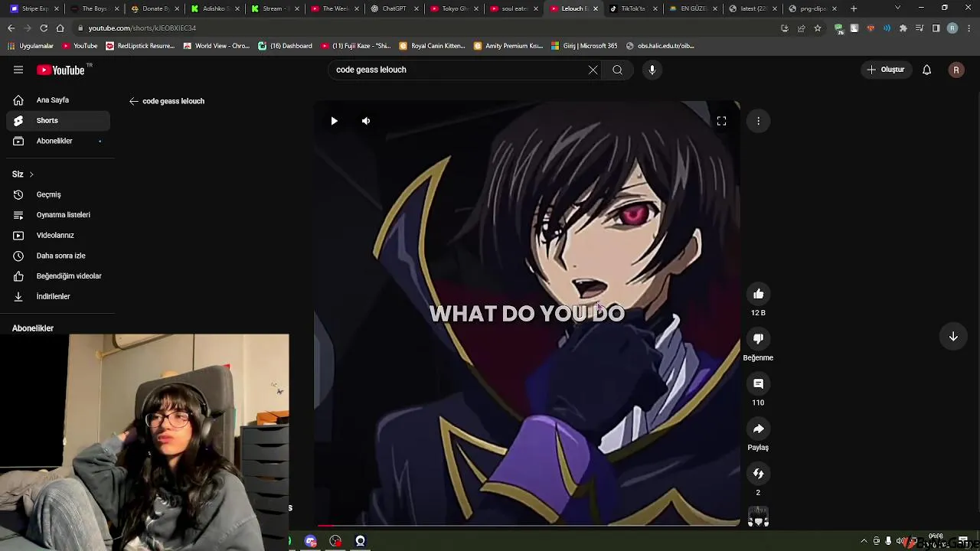
Task: Open Uygulamalar apps bookmark
Action: pyautogui.click(x=31, y=46)
